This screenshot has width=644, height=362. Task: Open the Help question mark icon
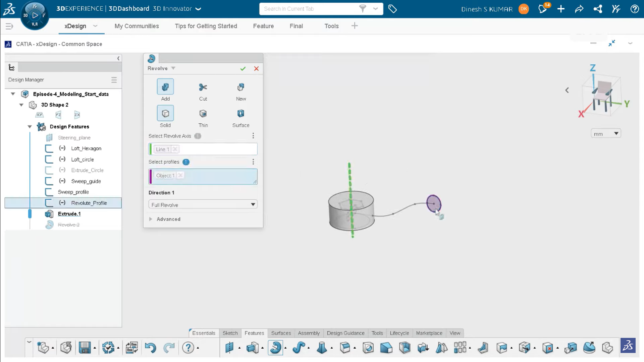pos(188,348)
